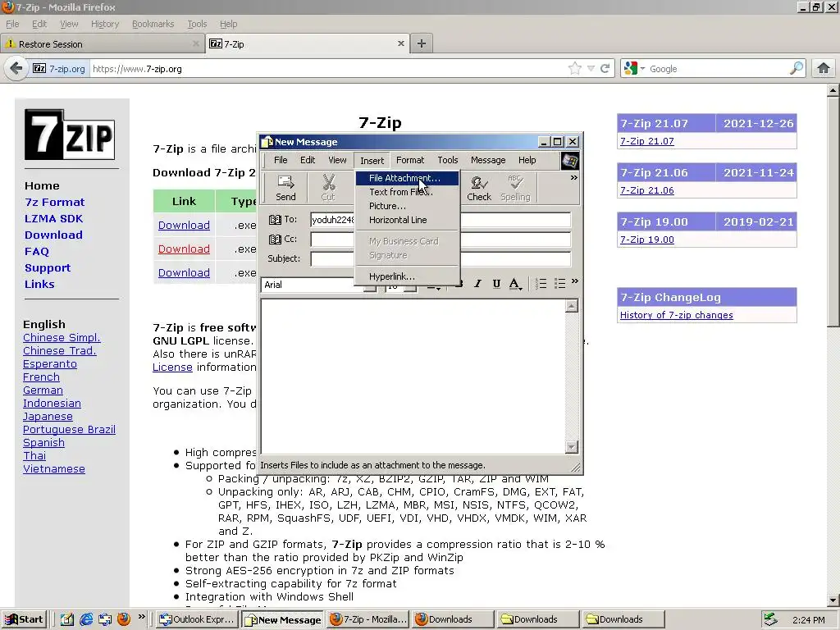
Task: Open Firefox Bookmarks menu
Action: 153,24
